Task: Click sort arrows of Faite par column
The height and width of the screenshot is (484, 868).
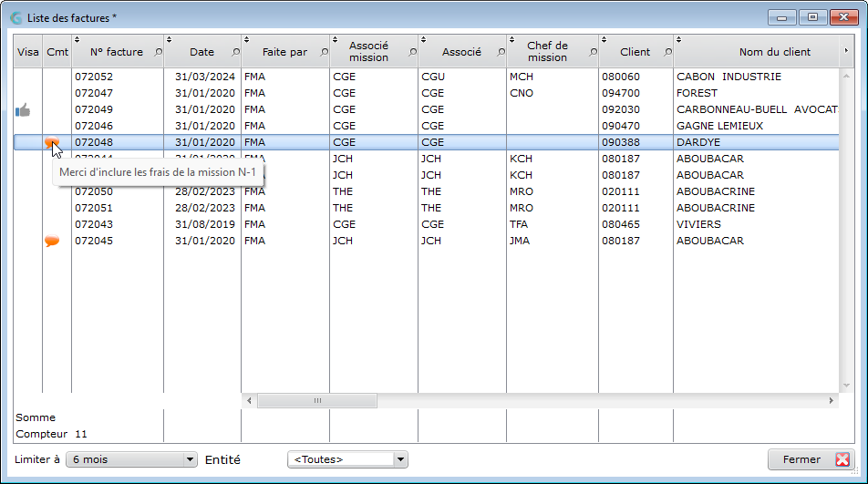Action: tap(246, 40)
